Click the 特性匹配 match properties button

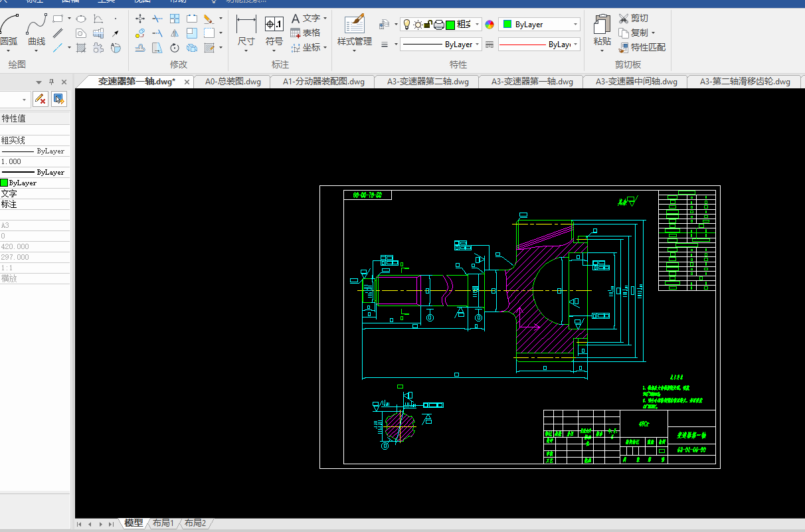tap(642, 47)
